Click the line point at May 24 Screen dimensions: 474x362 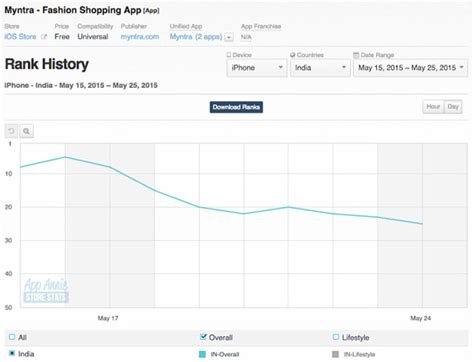point(422,224)
